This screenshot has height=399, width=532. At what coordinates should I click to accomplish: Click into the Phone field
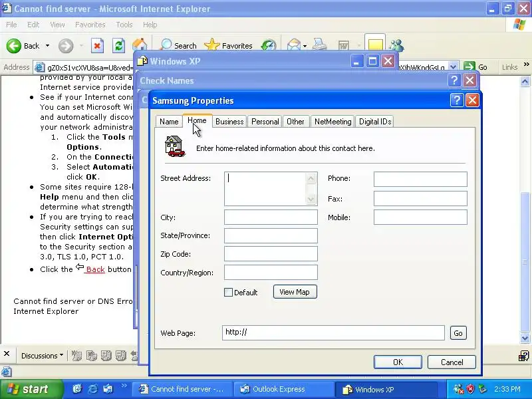click(x=420, y=179)
